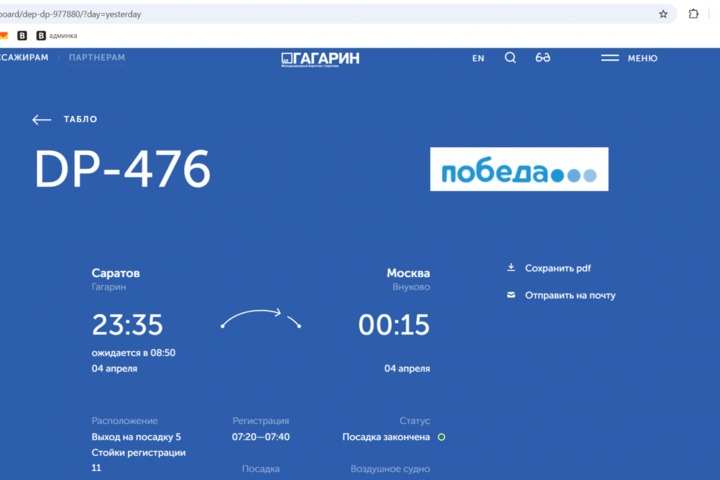This screenshot has height=480, width=720.
Task: Click the Отправить на почту link
Action: [x=570, y=295]
